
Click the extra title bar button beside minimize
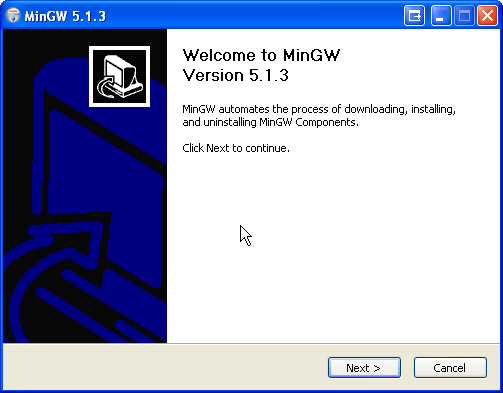pos(414,15)
